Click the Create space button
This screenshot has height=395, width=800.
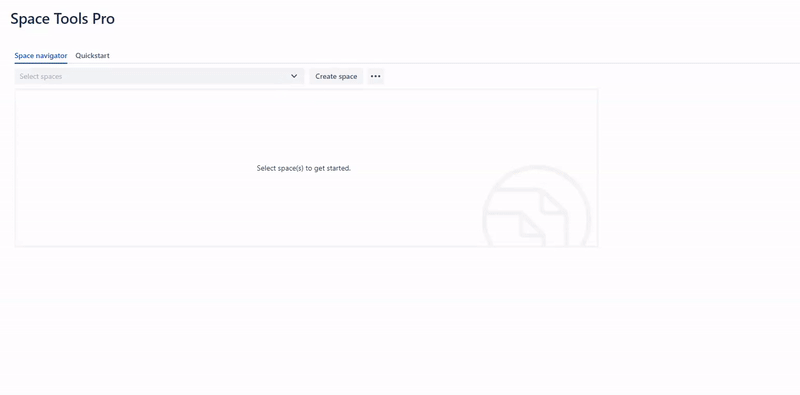coord(336,76)
